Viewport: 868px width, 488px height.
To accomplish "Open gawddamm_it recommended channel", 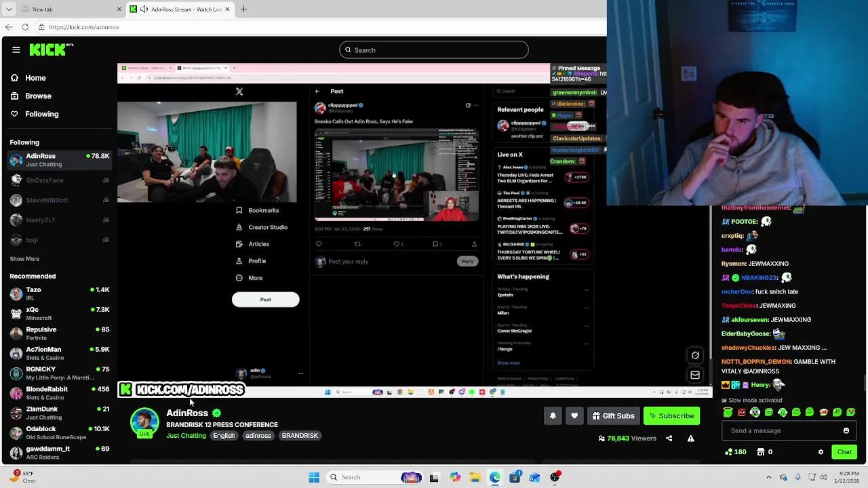I will pos(59,453).
